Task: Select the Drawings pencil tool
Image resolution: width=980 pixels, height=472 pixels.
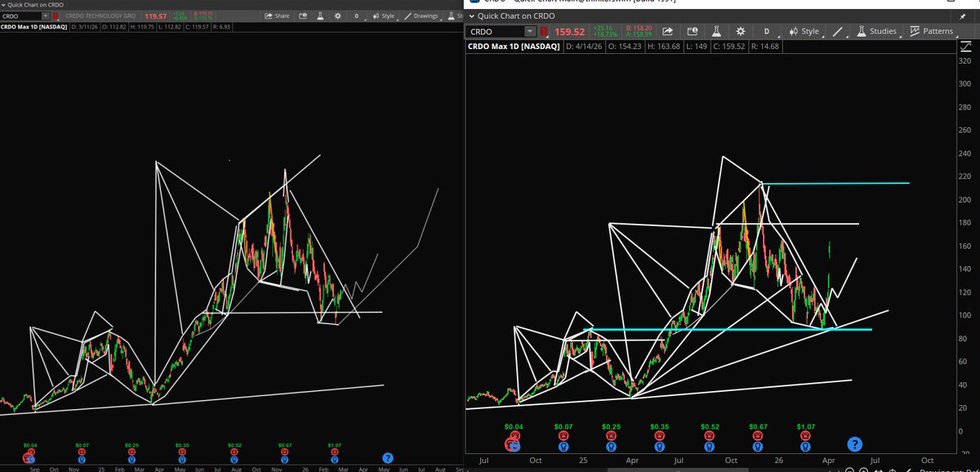Action: [x=836, y=31]
